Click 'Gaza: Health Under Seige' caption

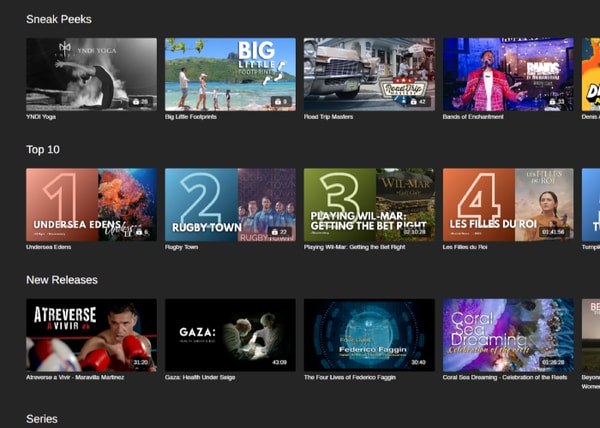(x=200, y=378)
